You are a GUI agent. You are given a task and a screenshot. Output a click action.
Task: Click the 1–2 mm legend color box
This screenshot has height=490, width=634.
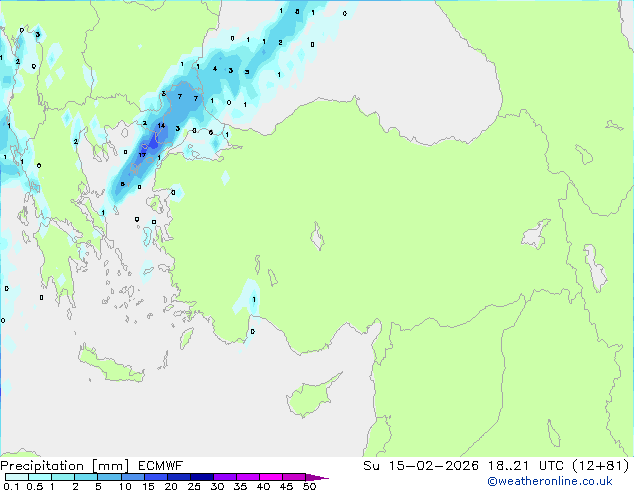pyautogui.click(x=63, y=477)
